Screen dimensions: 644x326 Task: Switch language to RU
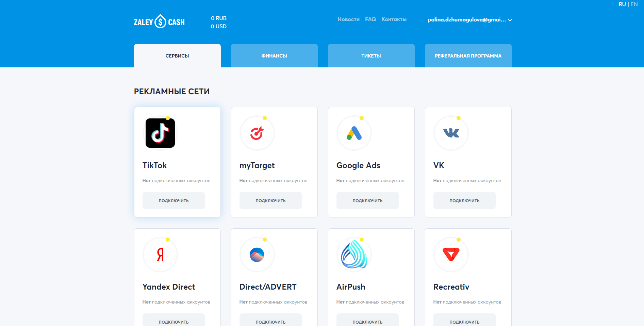[622, 4]
